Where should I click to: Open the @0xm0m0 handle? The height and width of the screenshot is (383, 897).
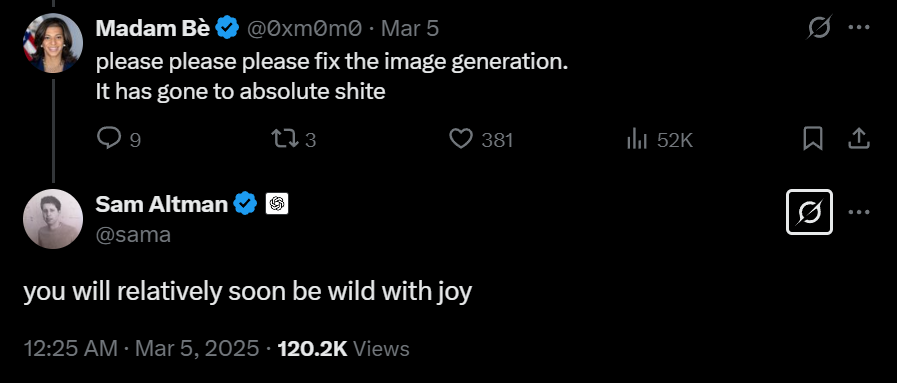pyautogui.click(x=304, y=28)
